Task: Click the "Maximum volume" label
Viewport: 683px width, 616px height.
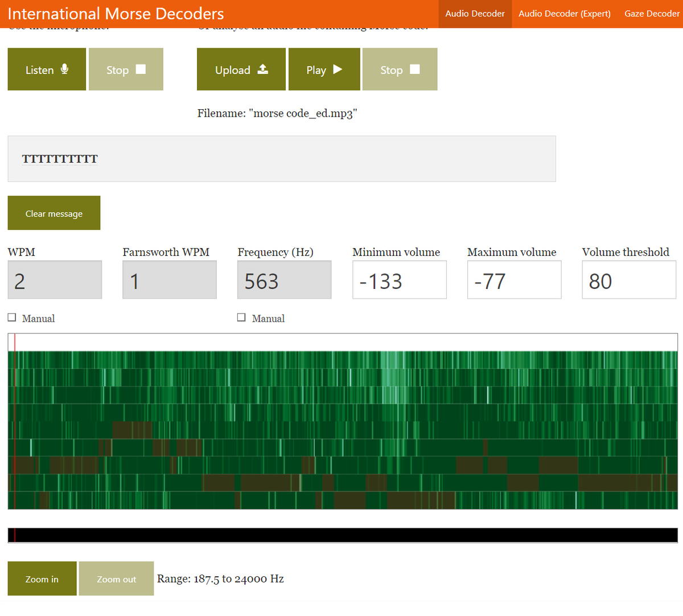Action: 512,252
